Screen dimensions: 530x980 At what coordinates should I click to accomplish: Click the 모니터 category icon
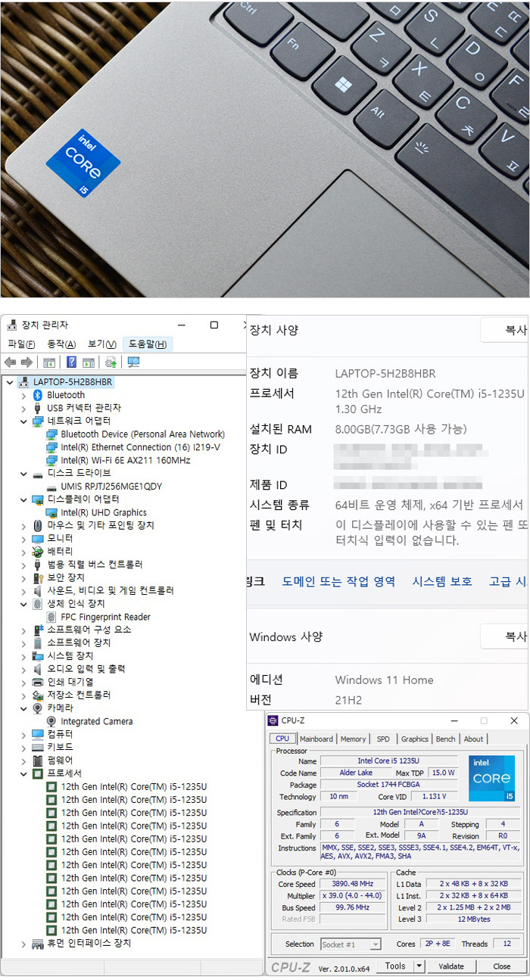38,539
